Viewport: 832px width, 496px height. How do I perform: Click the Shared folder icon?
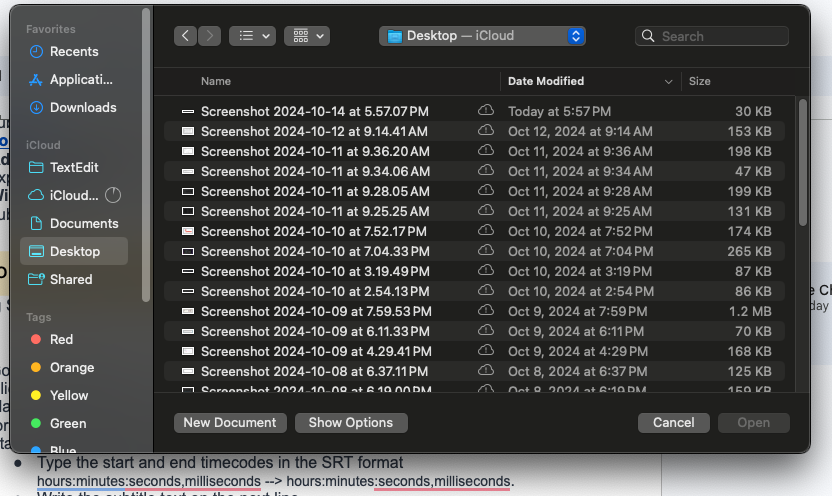(36, 279)
